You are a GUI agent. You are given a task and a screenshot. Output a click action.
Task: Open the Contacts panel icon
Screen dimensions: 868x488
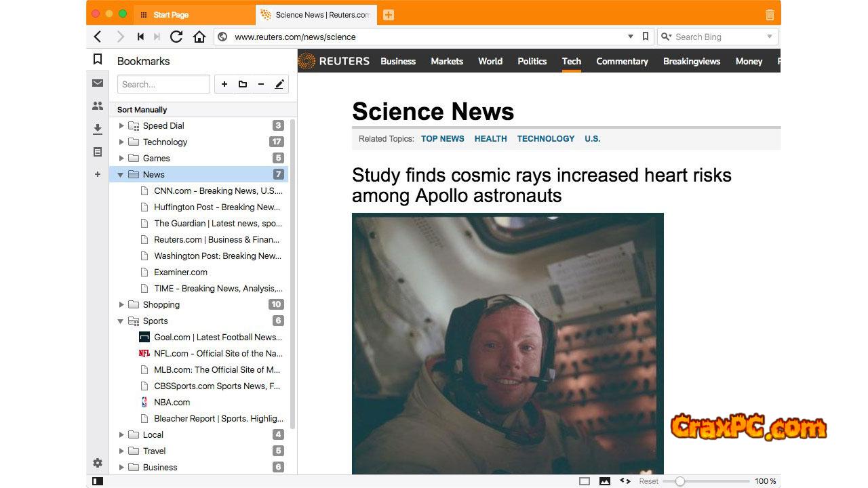(98, 106)
